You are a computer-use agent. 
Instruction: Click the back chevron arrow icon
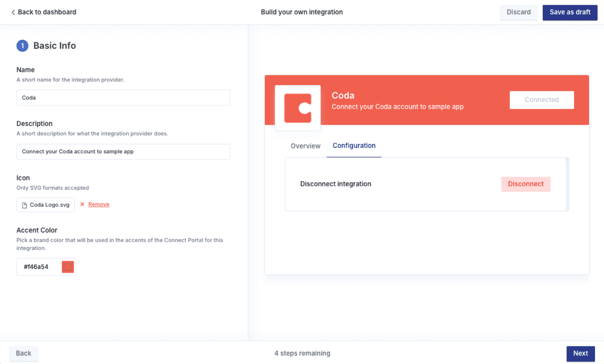click(13, 12)
